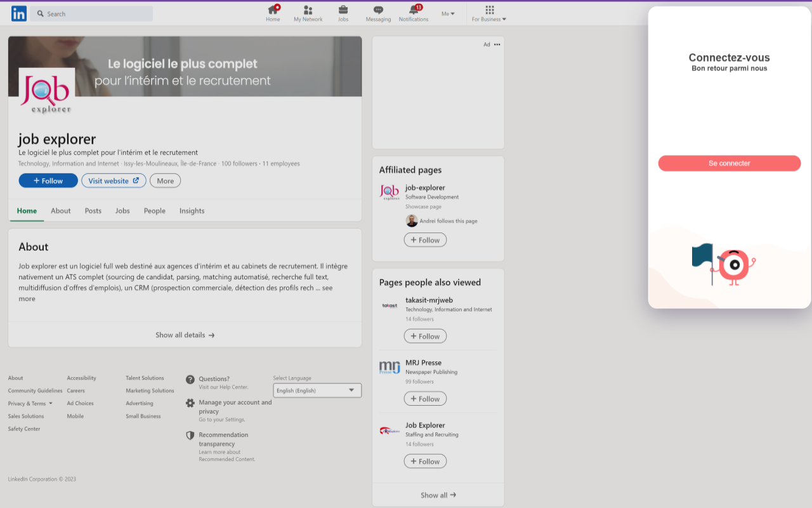
Task: Open the Messaging icon
Action: pyautogui.click(x=378, y=10)
